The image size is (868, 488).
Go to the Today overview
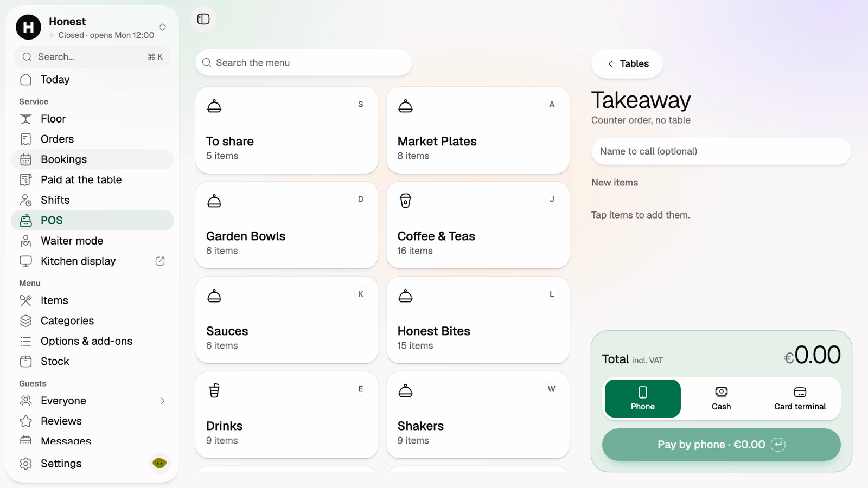tap(92, 79)
